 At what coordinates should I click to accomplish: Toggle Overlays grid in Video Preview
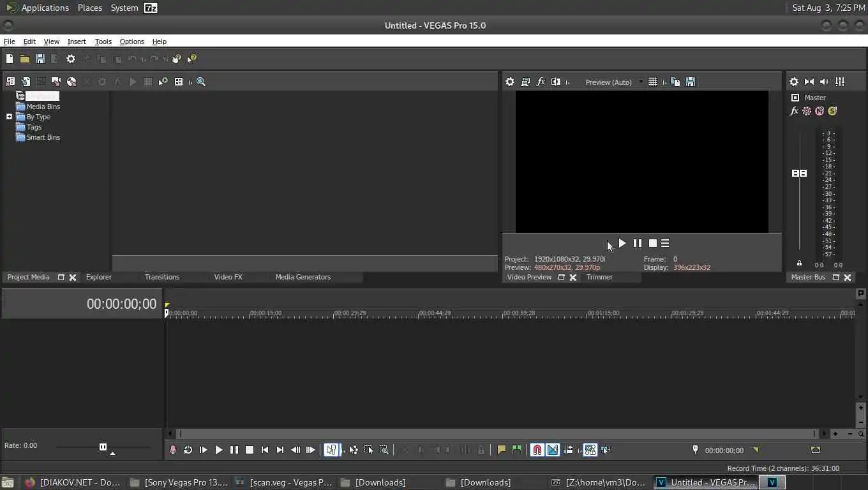pos(653,82)
